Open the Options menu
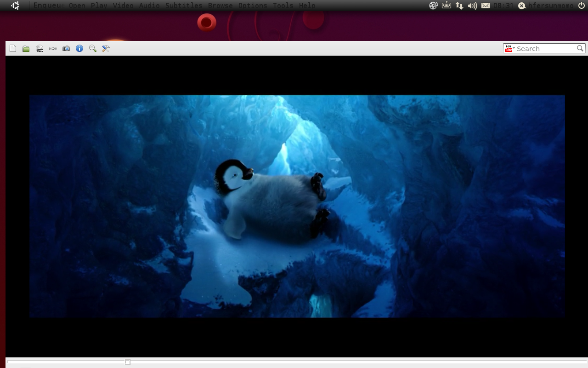Viewport: 588px width, 368px height. (253, 6)
